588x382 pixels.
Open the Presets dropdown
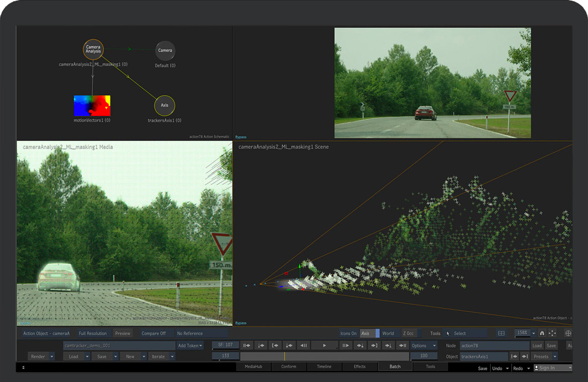point(543,357)
